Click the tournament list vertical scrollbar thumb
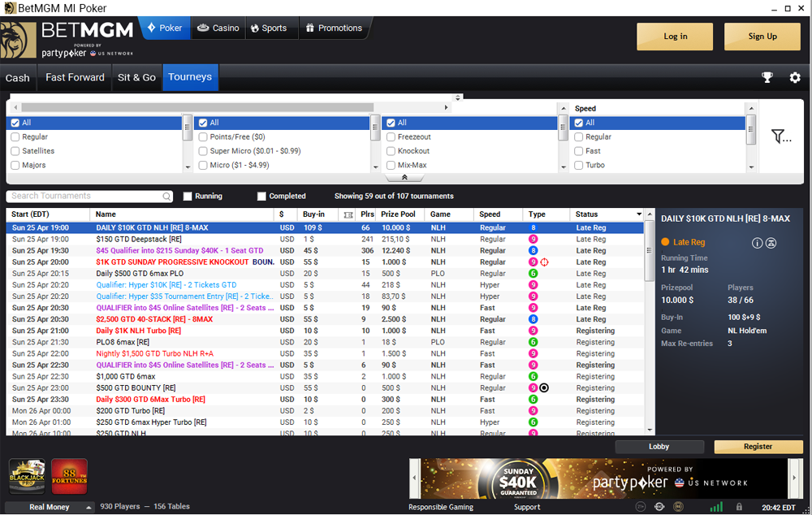Image resolution: width=812 pixels, height=515 pixels. 649,249
